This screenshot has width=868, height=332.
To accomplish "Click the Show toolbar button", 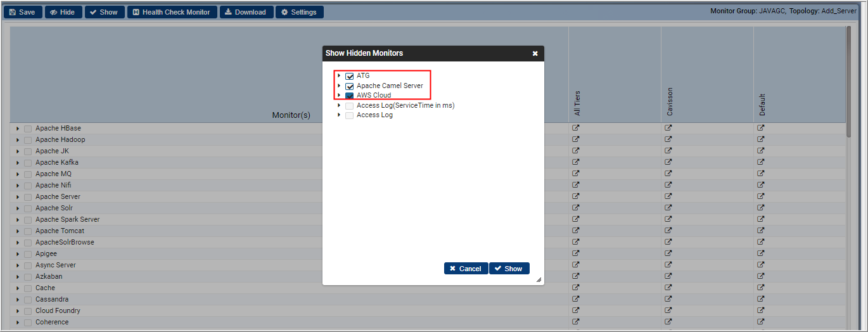I will [x=105, y=12].
